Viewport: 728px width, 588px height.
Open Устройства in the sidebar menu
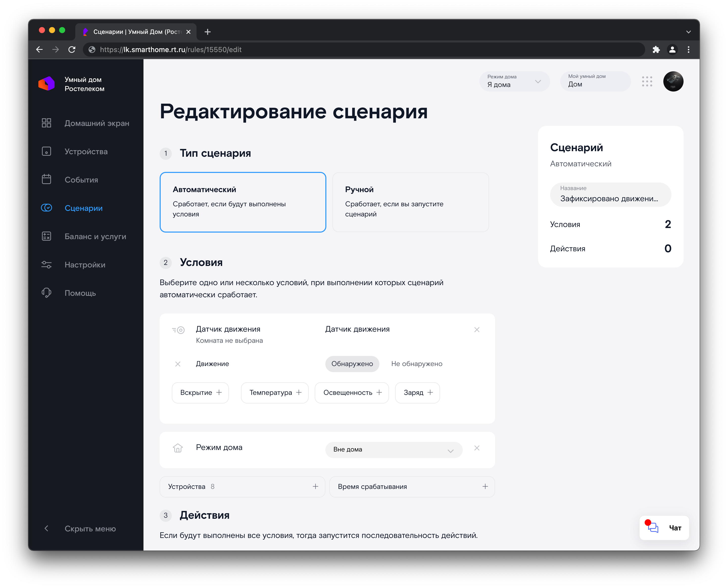(x=86, y=151)
